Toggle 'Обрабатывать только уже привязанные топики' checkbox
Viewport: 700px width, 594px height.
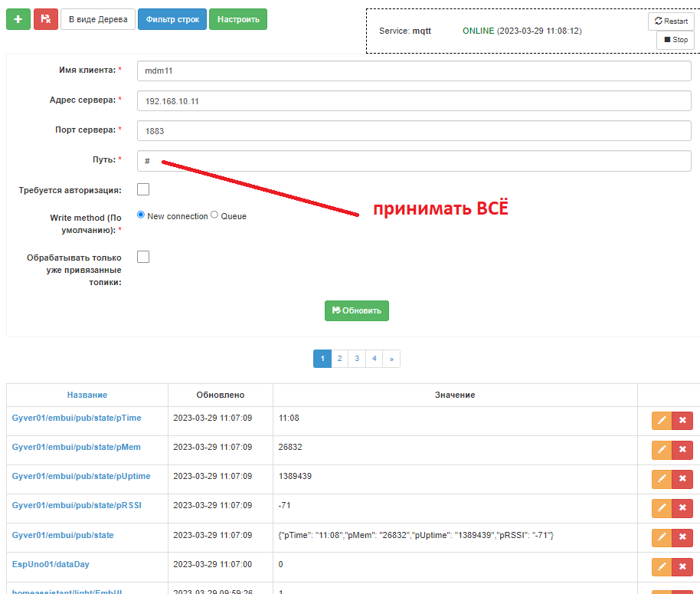(143, 257)
